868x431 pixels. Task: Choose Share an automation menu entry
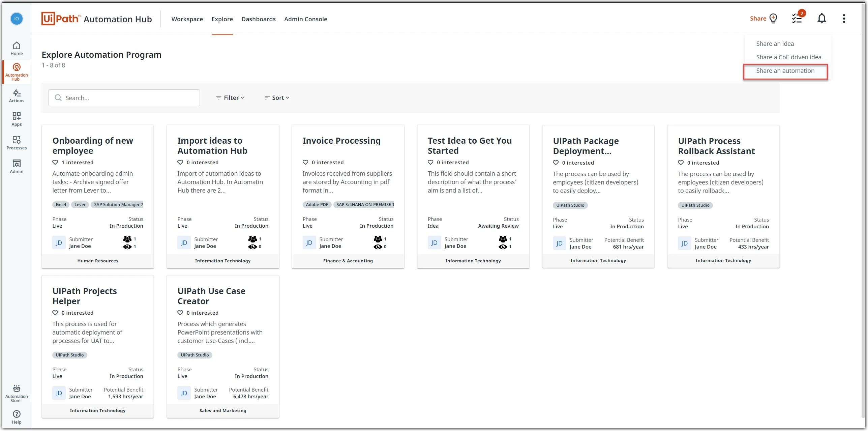785,71
